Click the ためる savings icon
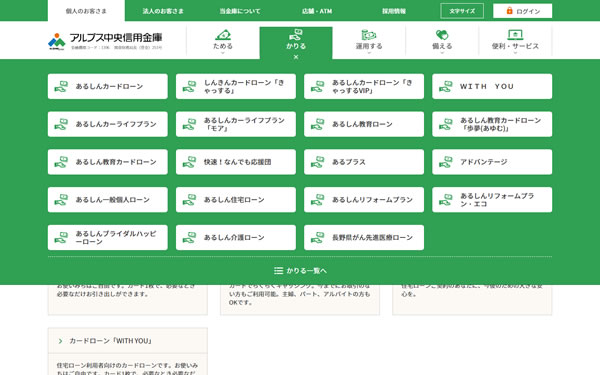Image resolution: width=600 pixels, height=375 pixels. pyautogui.click(x=223, y=35)
